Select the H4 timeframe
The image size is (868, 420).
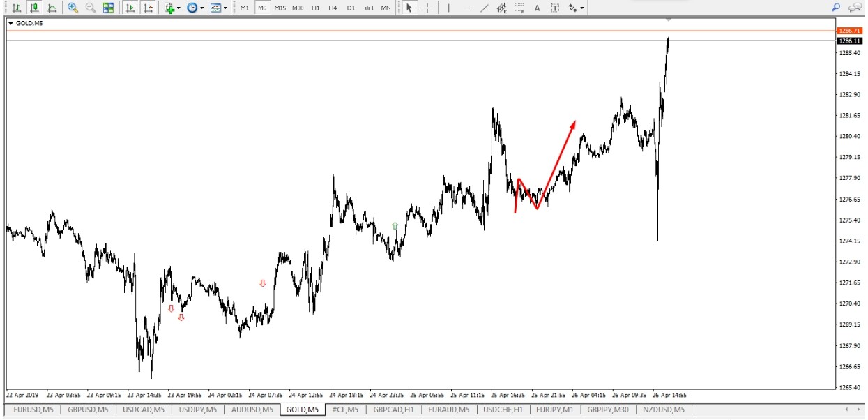point(333,8)
